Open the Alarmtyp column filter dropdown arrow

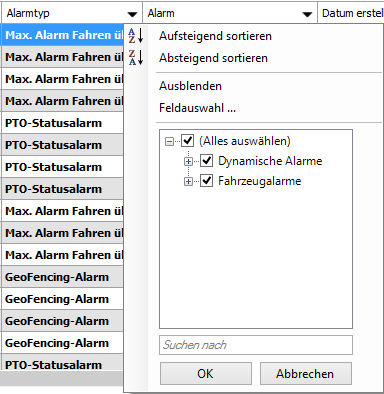132,14
